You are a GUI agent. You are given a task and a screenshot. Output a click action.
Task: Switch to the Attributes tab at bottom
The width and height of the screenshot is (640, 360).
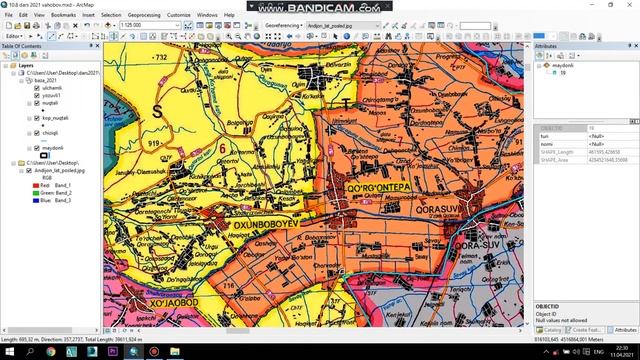click(x=622, y=330)
